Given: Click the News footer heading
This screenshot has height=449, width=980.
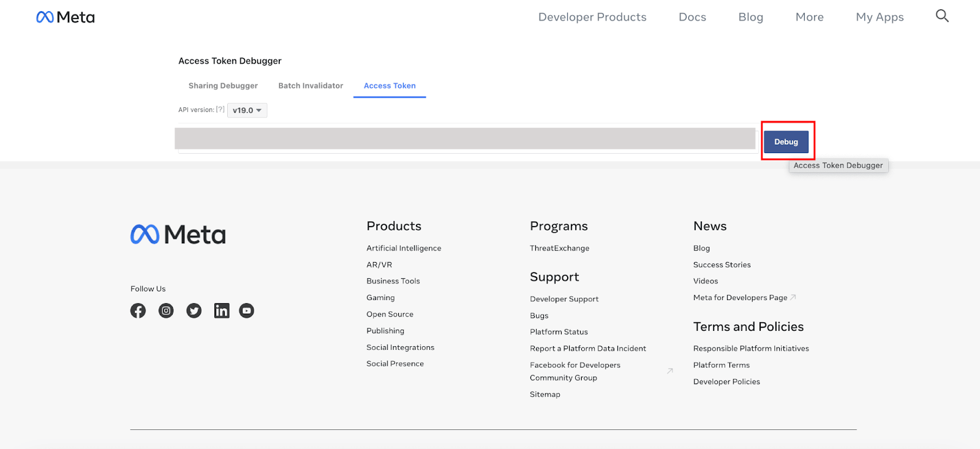Looking at the screenshot, I should click(x=710, y=226).
